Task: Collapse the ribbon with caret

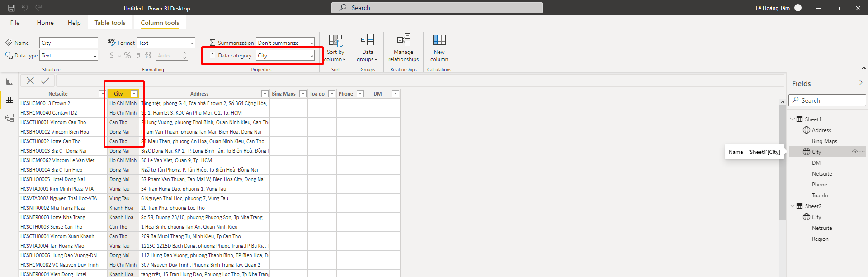Action: pyautogui.click(x=863, y=68)
